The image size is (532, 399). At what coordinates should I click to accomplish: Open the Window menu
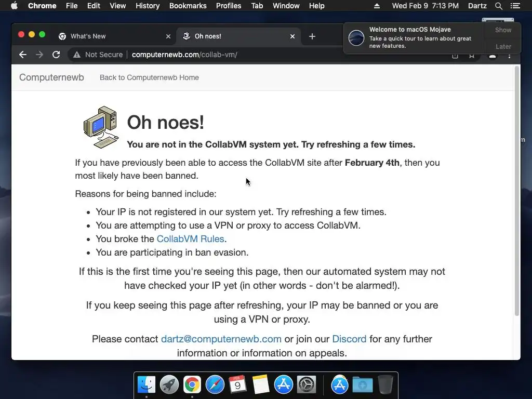tap(286, 6)
